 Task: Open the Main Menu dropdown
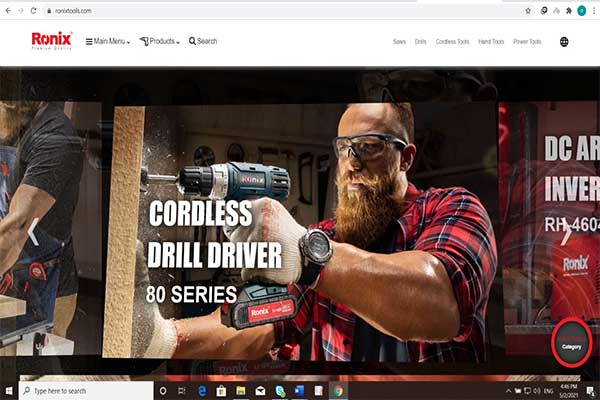pyautogui.click(x=108, y=41)
